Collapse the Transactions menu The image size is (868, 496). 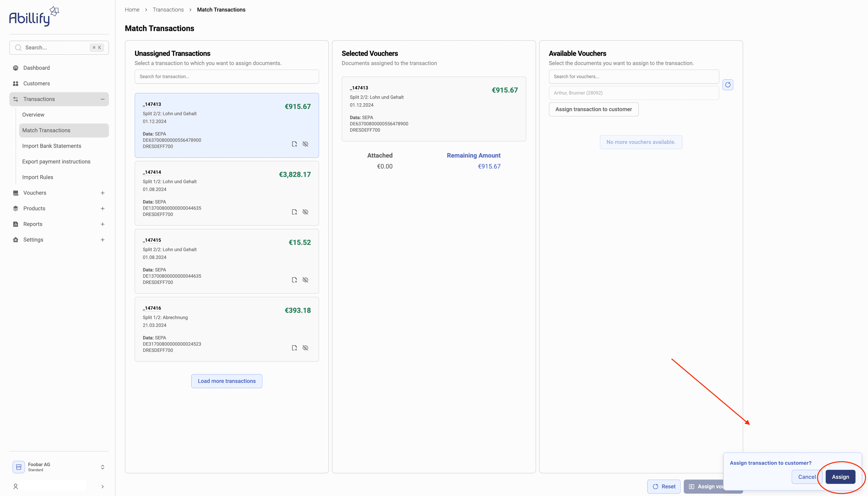102,99
